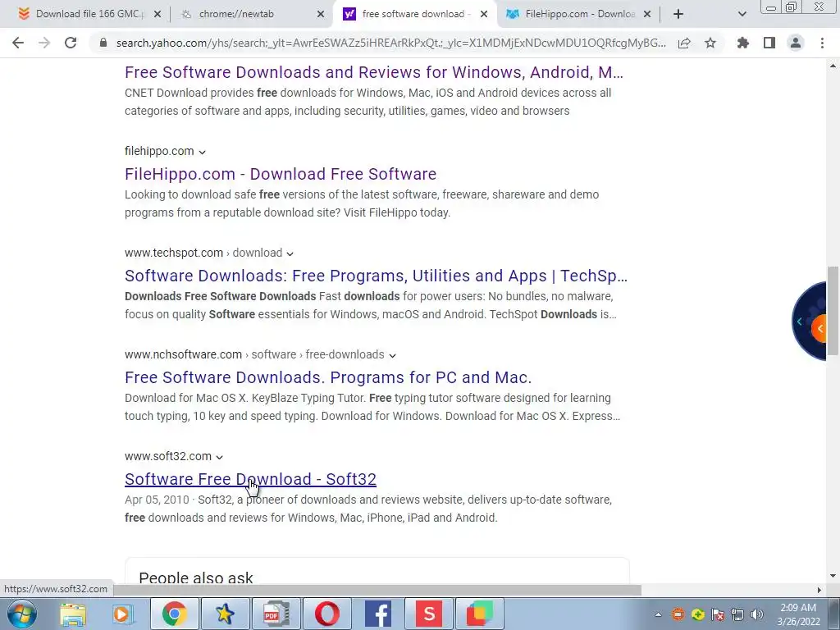Click the www.soft32.com domain text
The image size is (840, 630).
point(168,456)
